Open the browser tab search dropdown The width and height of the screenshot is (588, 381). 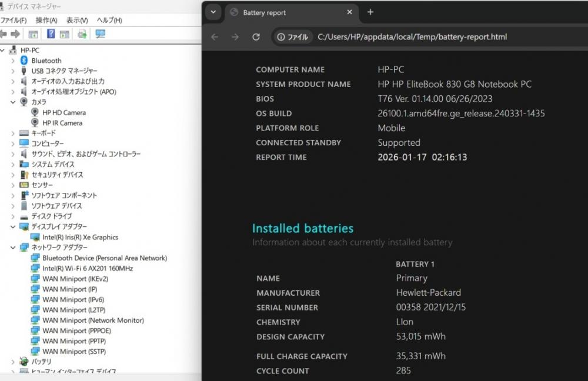point(213,12)
